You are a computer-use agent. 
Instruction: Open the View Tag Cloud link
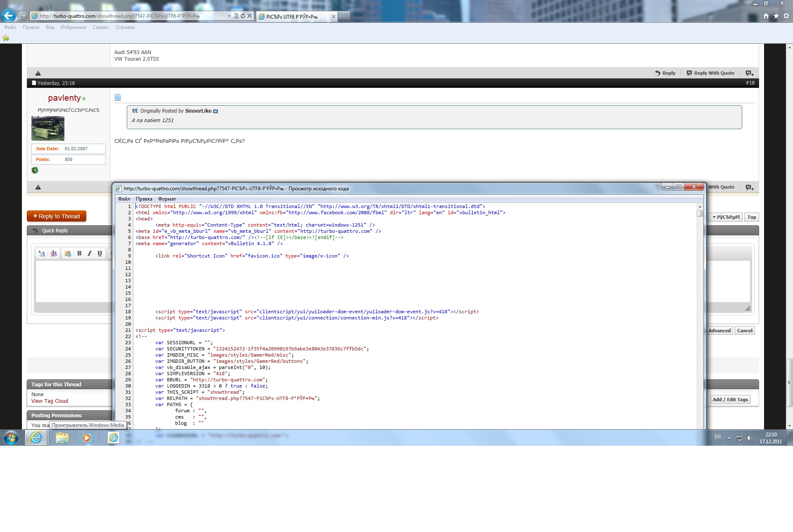[x=50, y=401]
